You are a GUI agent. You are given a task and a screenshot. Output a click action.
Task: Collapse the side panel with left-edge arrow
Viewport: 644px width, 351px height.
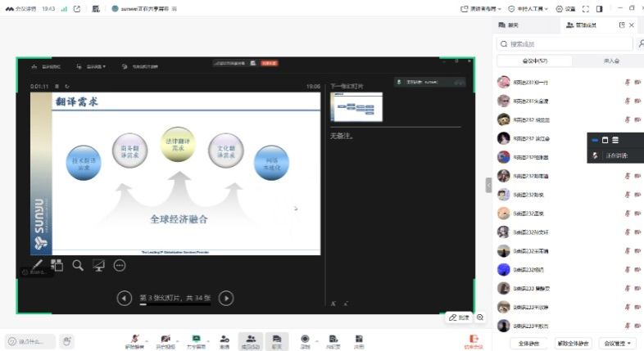tap(489, 186)
